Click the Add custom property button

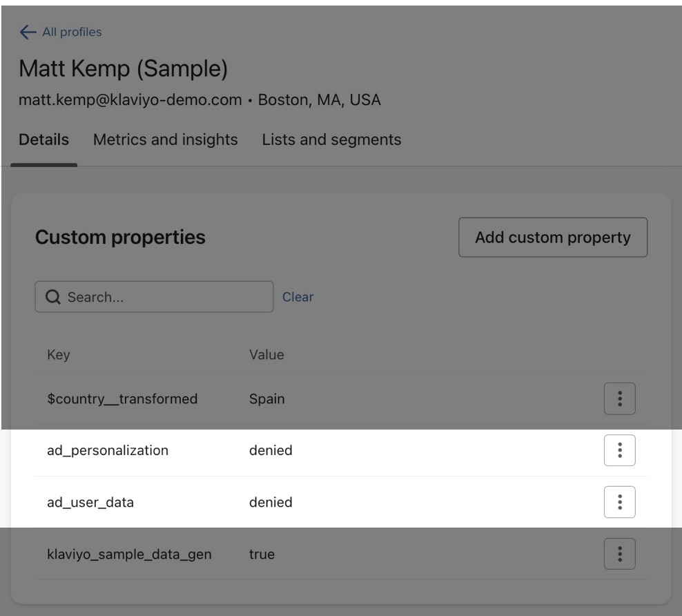coord(553,236)
